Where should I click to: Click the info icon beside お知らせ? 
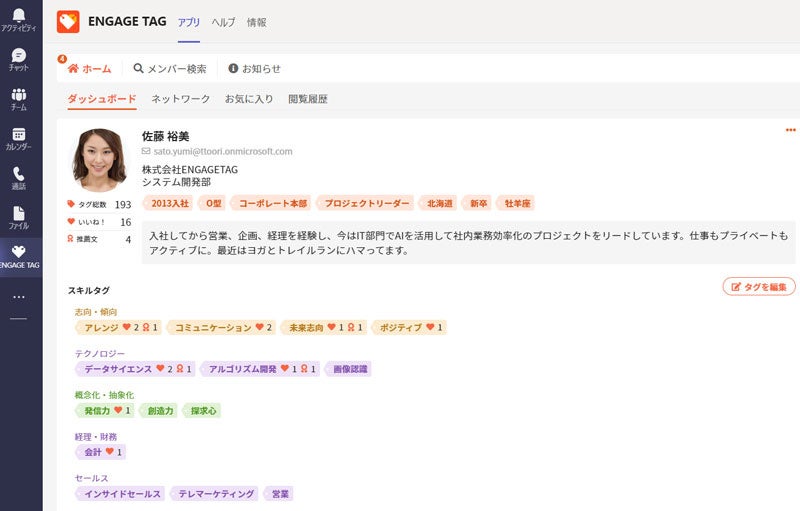click(233, 68)
